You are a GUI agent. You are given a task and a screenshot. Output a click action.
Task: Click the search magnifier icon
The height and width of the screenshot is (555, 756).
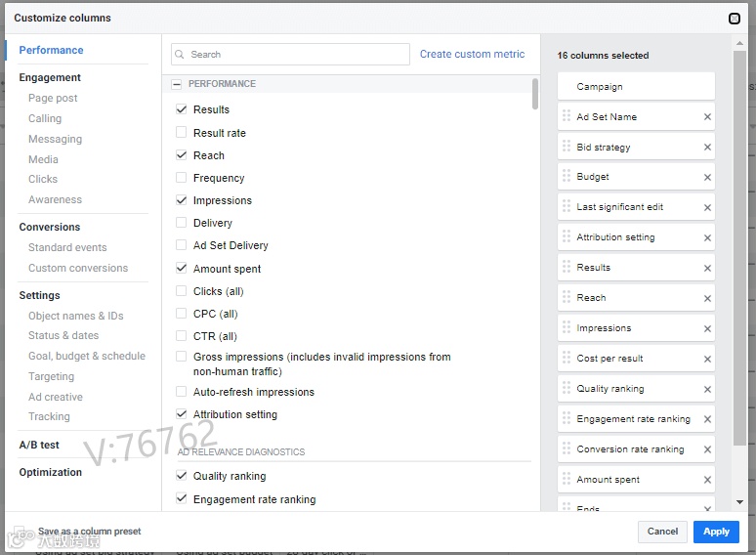coord(180,55)
